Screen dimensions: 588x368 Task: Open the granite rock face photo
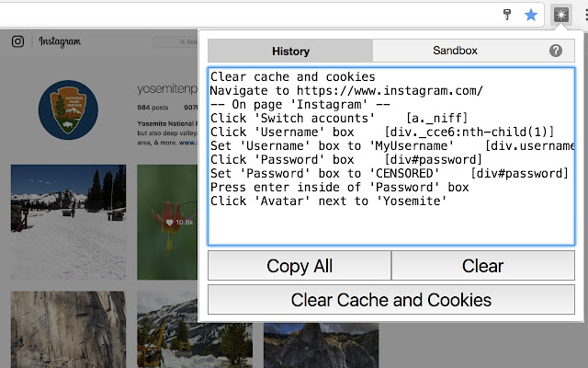(x=68, y=329)
